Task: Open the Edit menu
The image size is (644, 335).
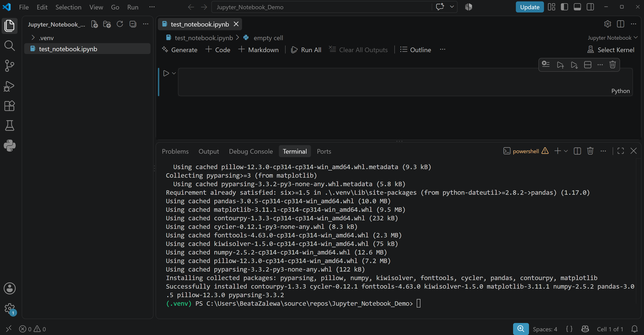Action: pos(42,7)
